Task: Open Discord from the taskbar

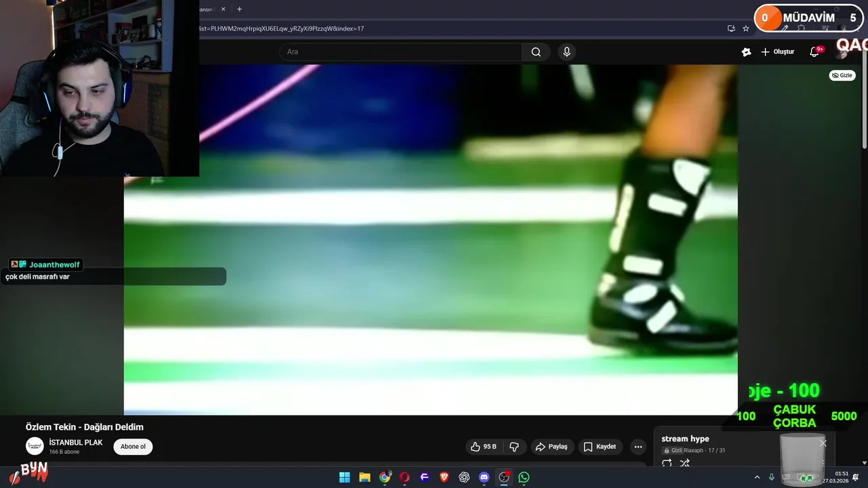Action: point(484,477)
